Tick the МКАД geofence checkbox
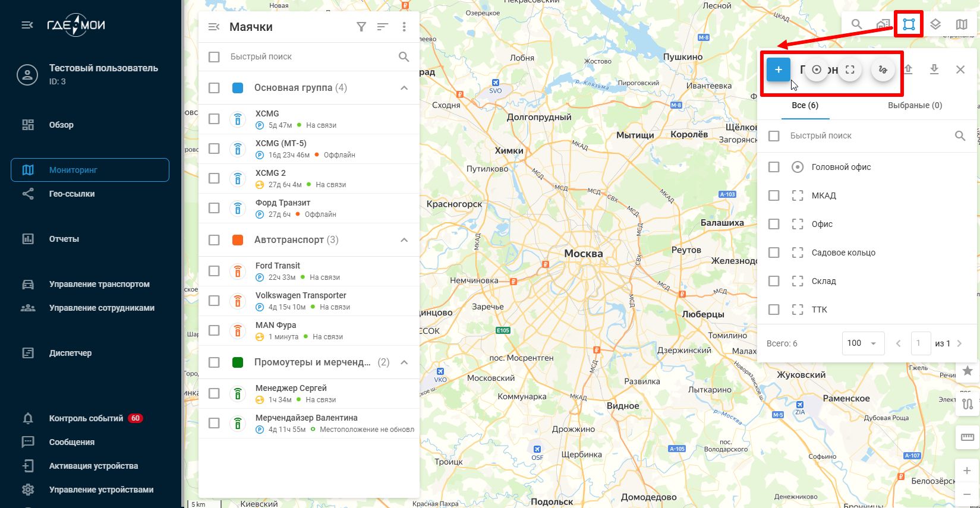 [774, 195]
